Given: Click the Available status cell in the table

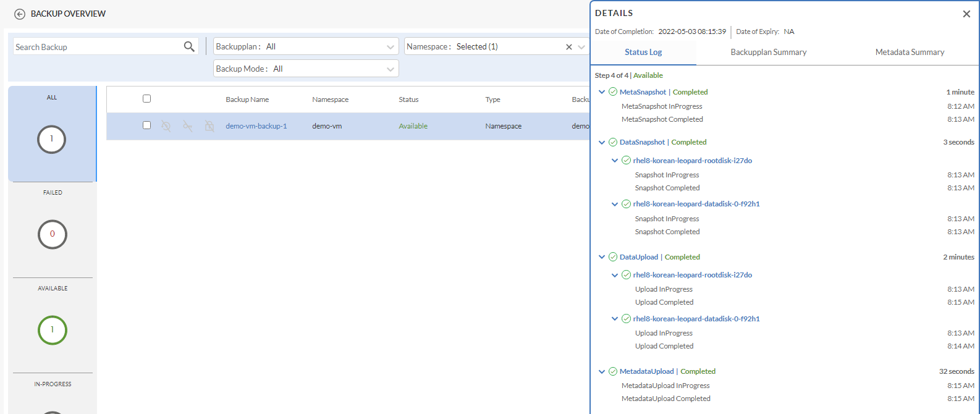Looking at the screenshot, I should [x=413, y=126].
